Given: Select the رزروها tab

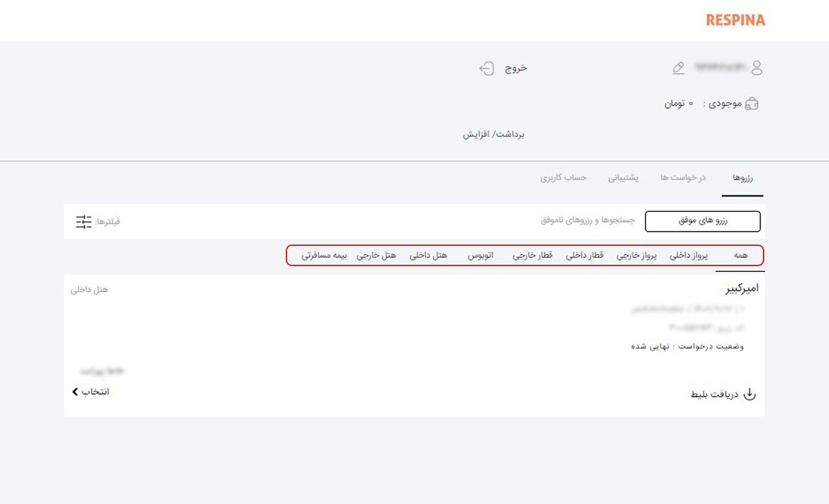Looking at the screenshot, I should tap(742, 178).
